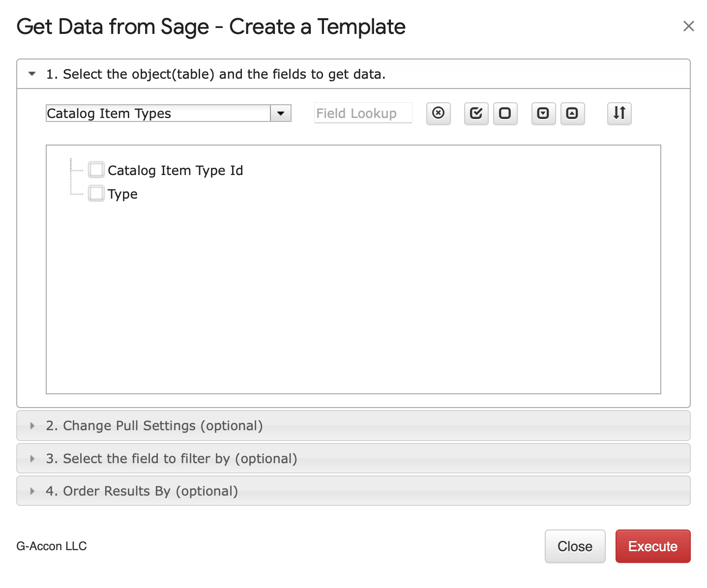Select the Type field label

click(122, 194)
